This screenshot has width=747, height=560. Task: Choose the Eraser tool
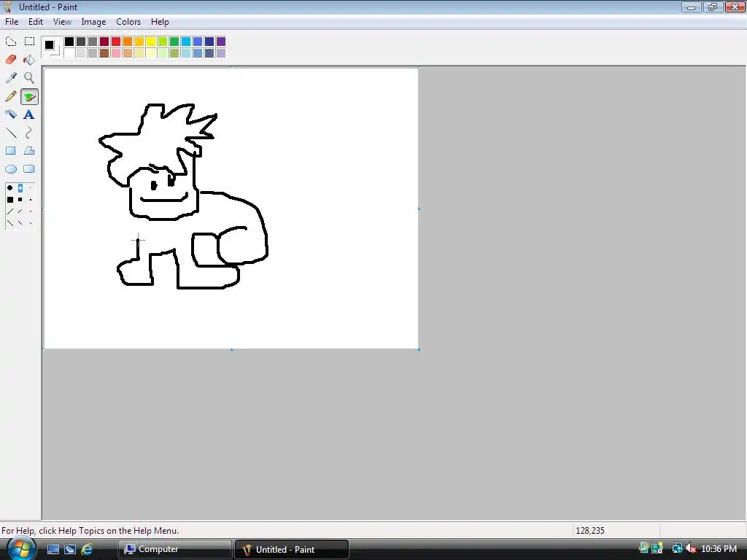pyautogui.click(x=10, y=60)
